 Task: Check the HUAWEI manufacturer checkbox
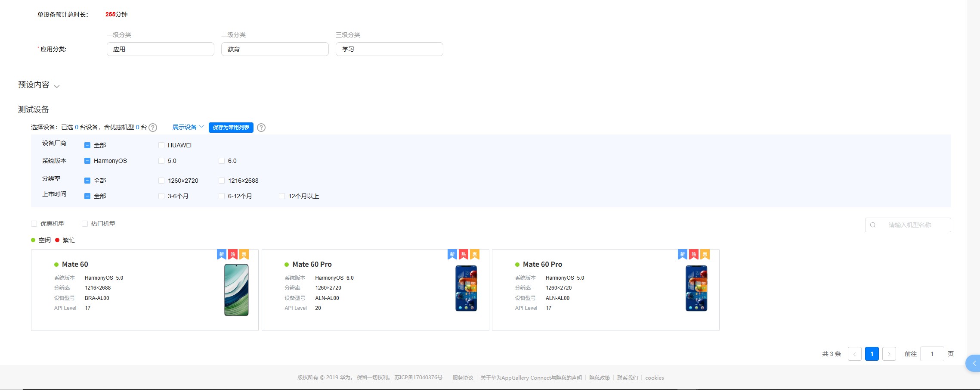161,145
